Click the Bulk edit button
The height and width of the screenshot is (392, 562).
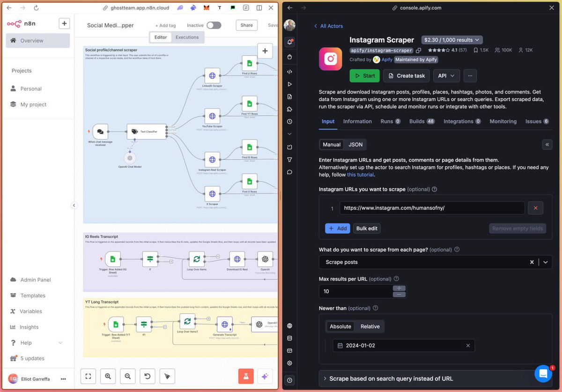367,229
